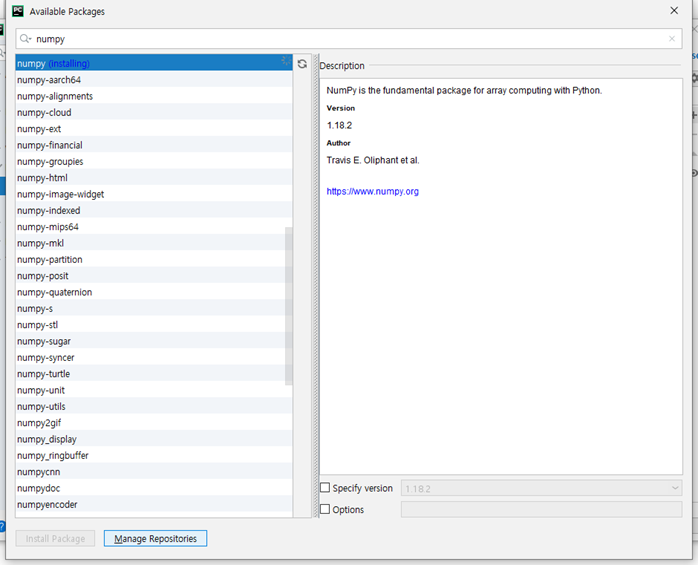Select numpy-sugar package
The height and width of the screenshot is (565, 698).
click(x=154, y=341)
